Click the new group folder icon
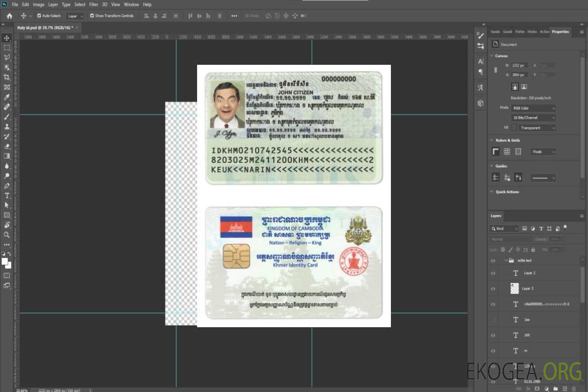Screen dimensions: 588x392 555,389
